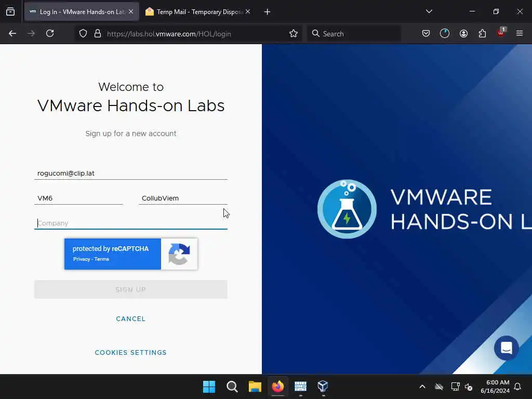Image resolution: width=532 pixels, height=399 pixels.
Task: Click the OneDrive cloud tray icon
Action: click(x=439, y=387)
